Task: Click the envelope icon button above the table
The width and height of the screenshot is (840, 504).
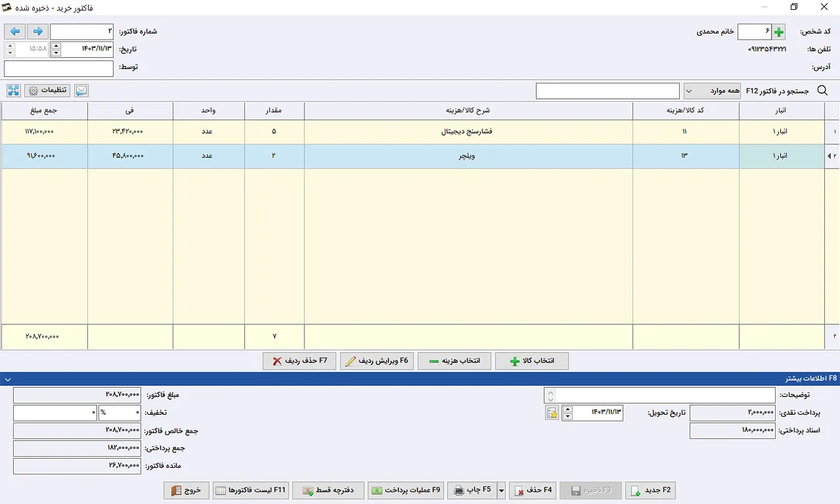Action: (x=81, y=91)
